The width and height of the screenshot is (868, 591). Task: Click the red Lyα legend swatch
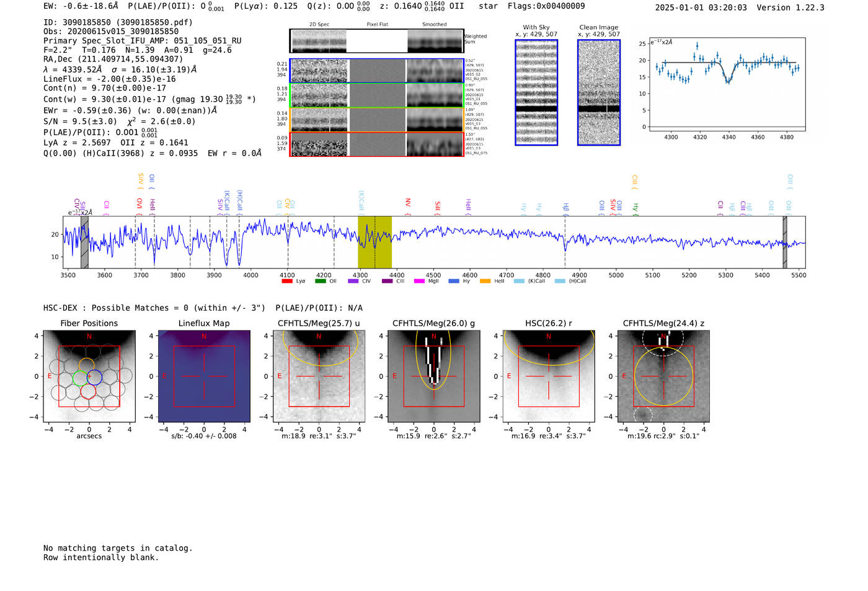[x=287, y=281]
